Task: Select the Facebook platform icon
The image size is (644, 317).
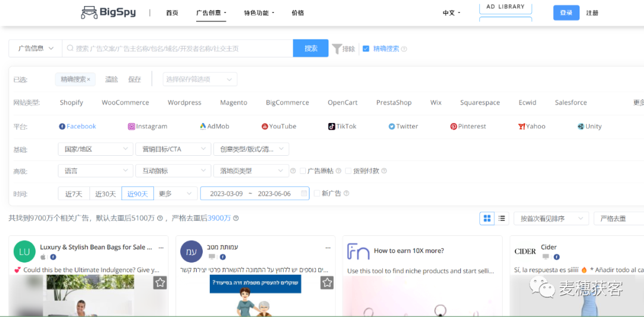Action: 62,126
